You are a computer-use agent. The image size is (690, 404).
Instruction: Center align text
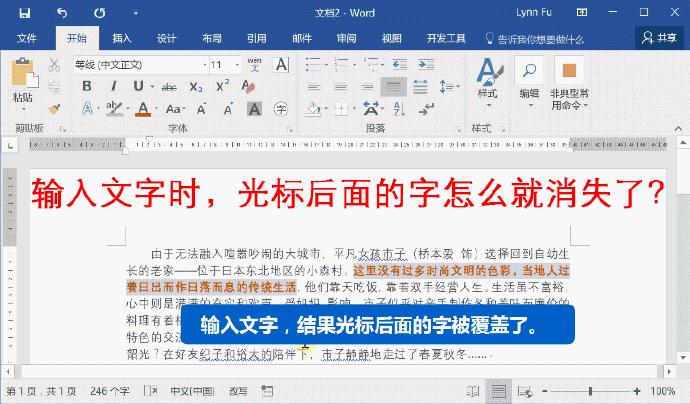coord(341,87)
